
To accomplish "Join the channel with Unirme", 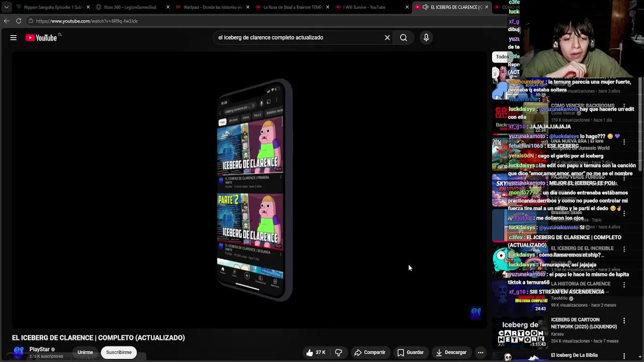I will [x=85, y=352].
